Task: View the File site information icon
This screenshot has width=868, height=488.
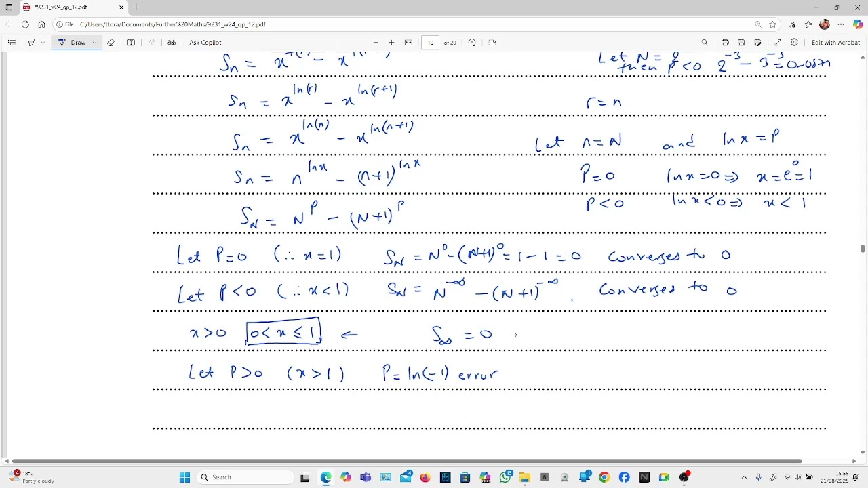Action: point(65,24)
